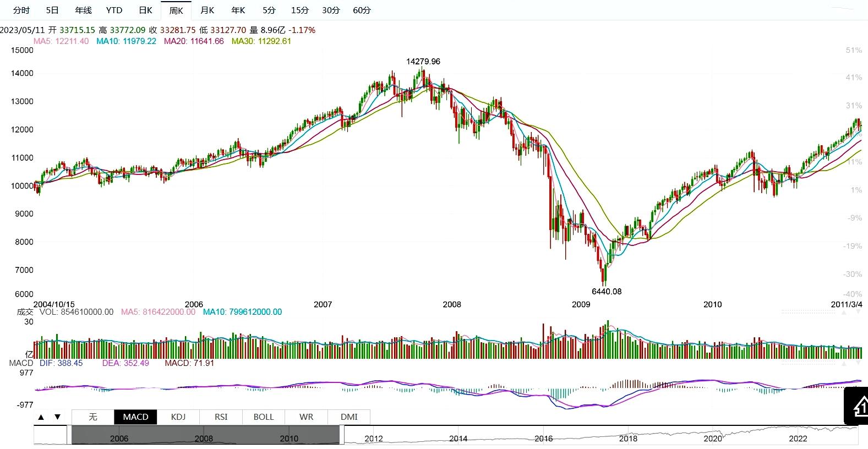Click the timeline range left handle

click(x=70, y=435)
